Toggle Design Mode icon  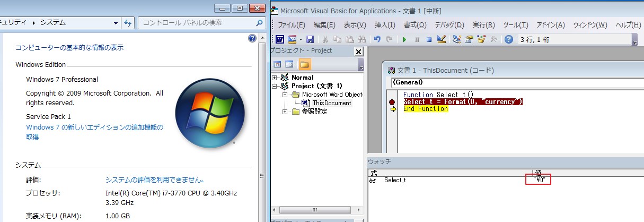441,39
